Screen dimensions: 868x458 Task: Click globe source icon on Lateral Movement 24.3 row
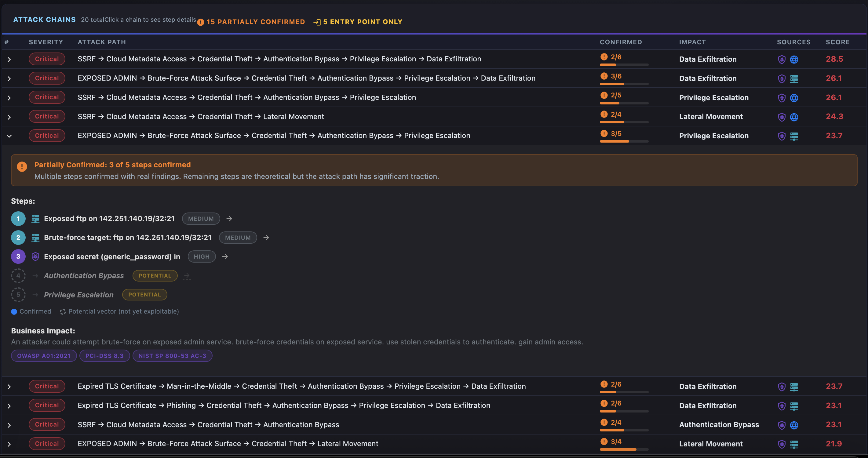click(794, 117)
